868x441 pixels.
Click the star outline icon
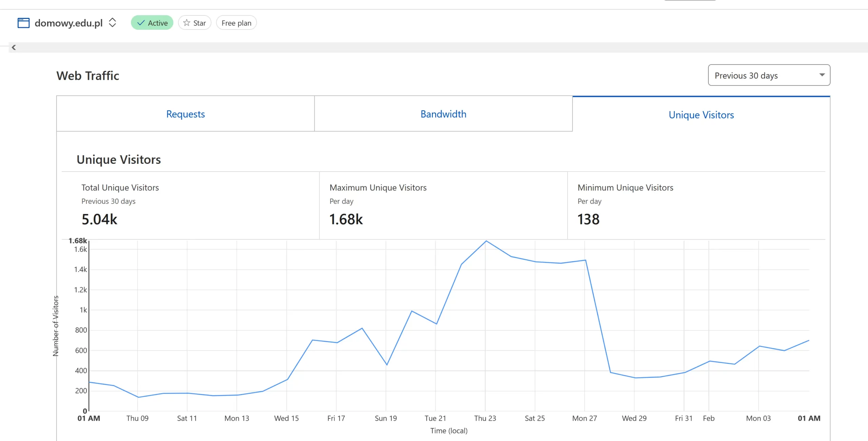(186, 23)
